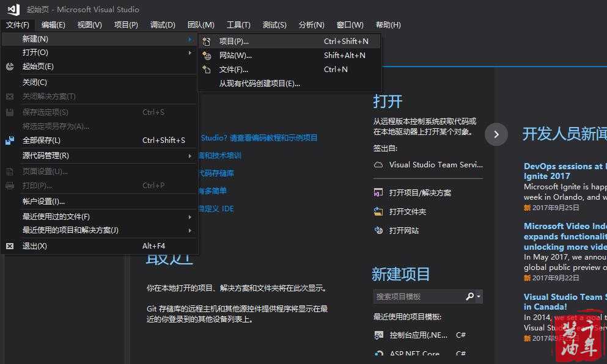
Task: Click the new file icon beside 文件(F)
Action: point(207,70)
